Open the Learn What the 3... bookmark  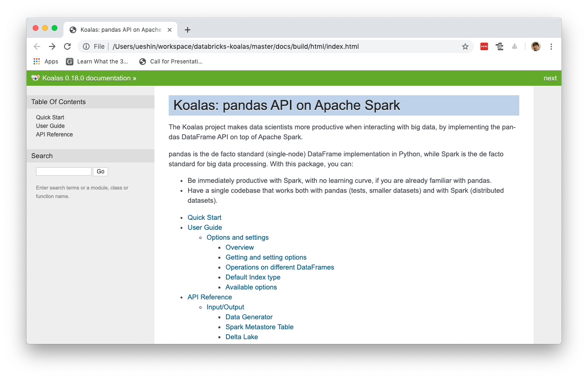tap(97, 62)
